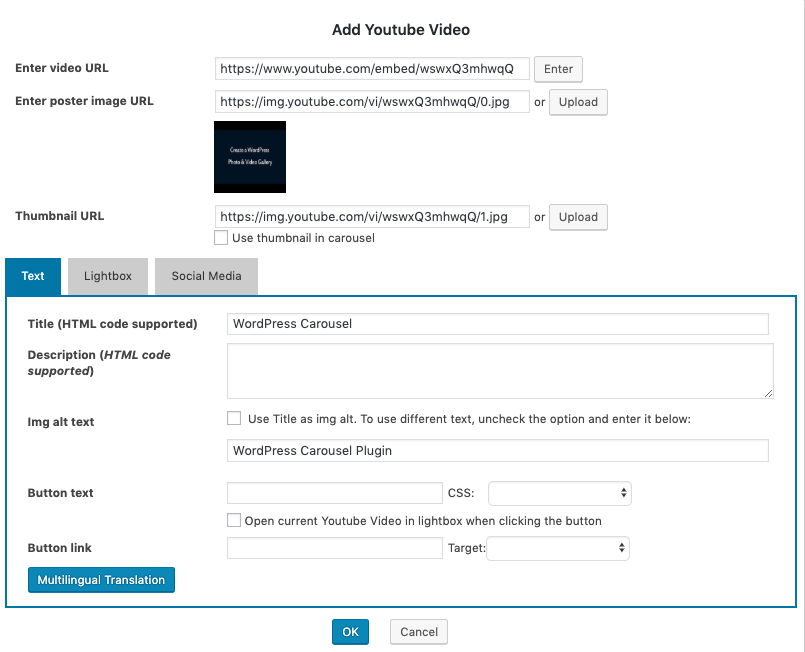Click Upload next to poster image URL
The height and width of the screenshot is (652, 805).
(x=578, y=102)
